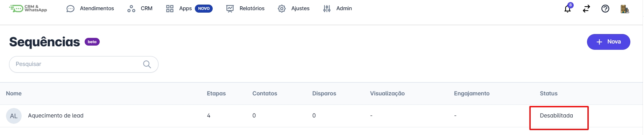The height and width of the screenshot is (135, 644).
Task: Create a new sequence with Nova
Action: tap(608, 42)
